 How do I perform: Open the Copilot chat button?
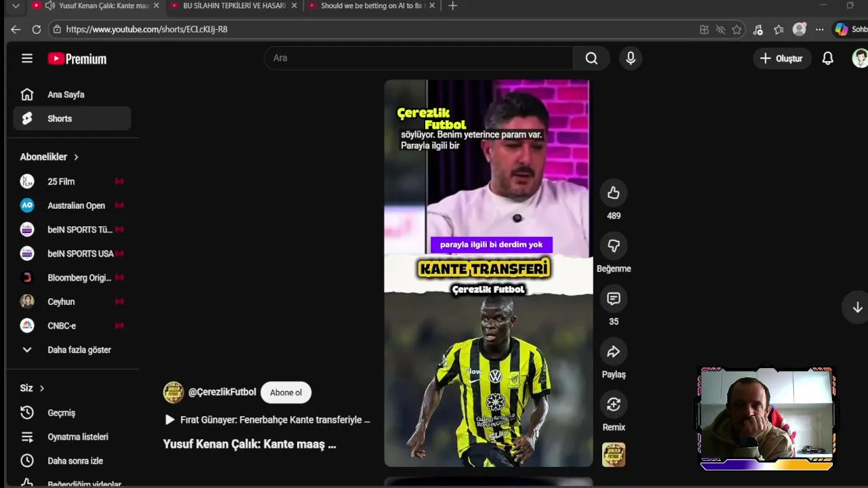tap(850, 30)
